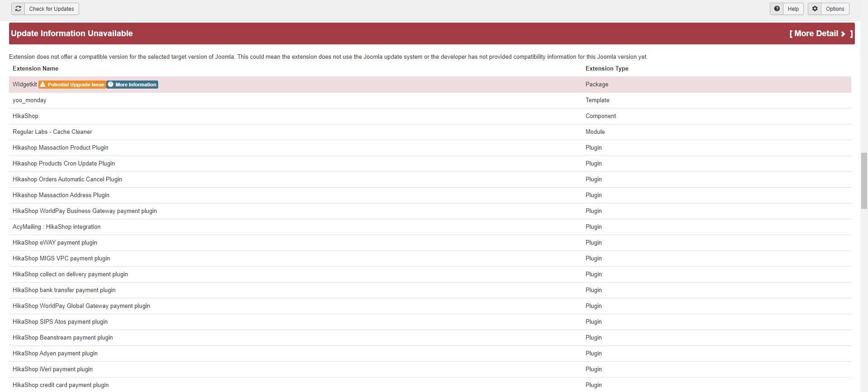Select HikaShop WorldPay Global Gateway payment plugin
The height and width of the screenshot is (392, 868).
pos(430,306)
